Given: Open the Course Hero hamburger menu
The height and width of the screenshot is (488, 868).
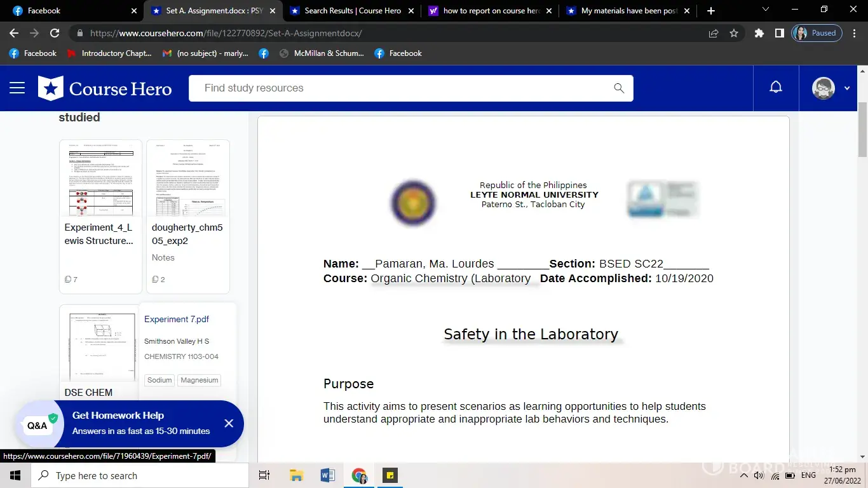Looking at the screenshot, I should pyautogui.click(x=17, y=88).
